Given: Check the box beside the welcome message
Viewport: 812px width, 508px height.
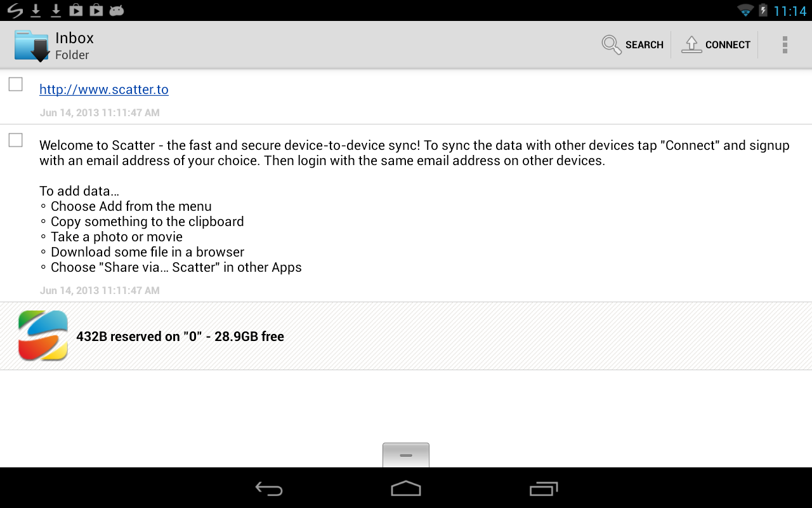Looking at the screenshot, I should (15, 140).
